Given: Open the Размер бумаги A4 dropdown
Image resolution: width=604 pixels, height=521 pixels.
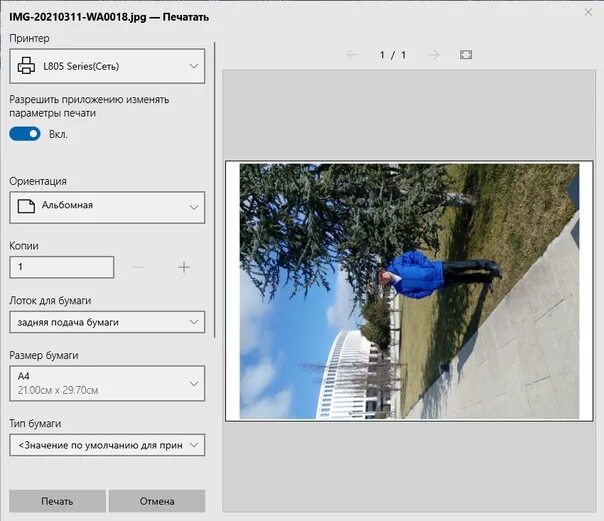Looking at the screenshot, I should (107, 383).
